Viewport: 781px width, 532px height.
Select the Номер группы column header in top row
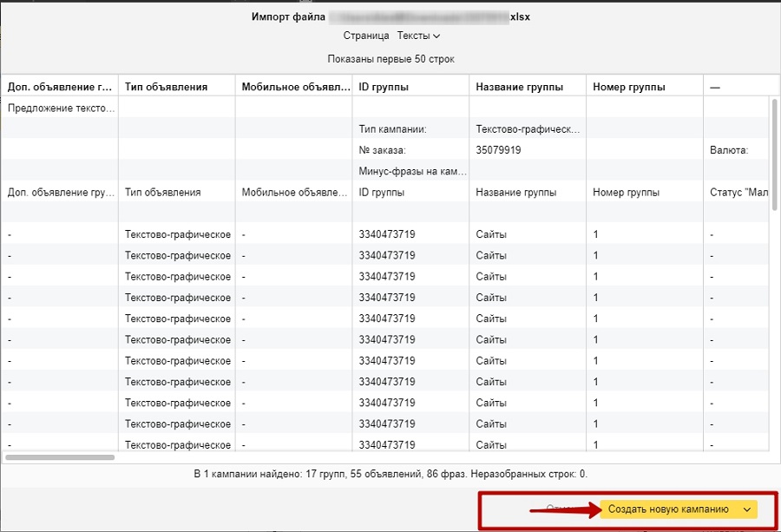629,87
